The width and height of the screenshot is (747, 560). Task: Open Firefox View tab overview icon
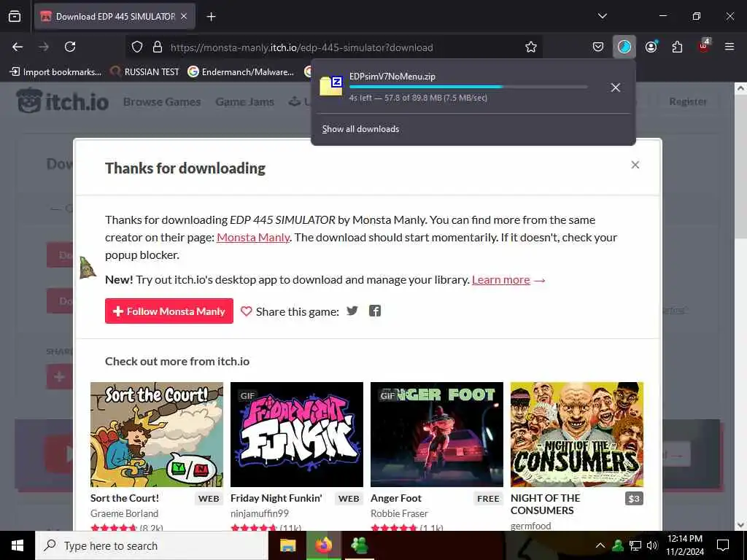[15, 17]
